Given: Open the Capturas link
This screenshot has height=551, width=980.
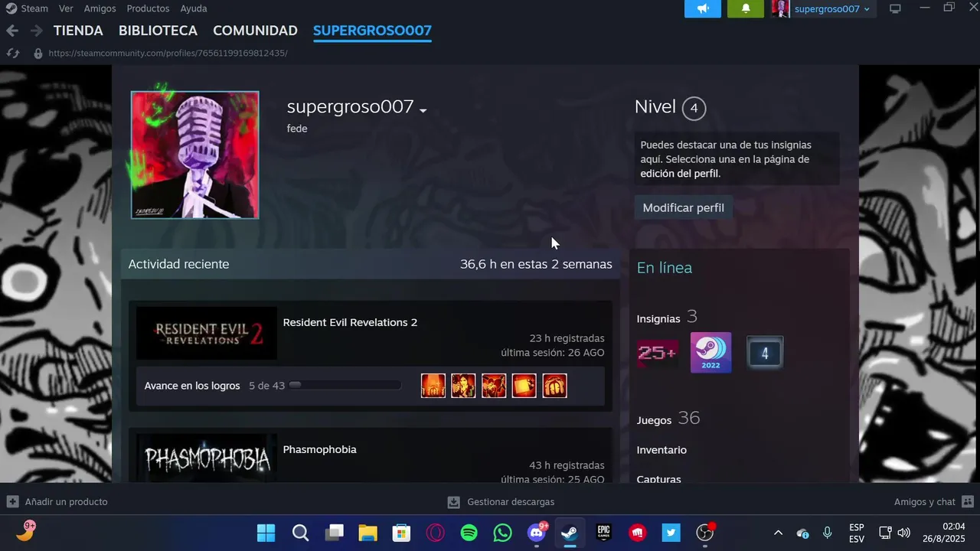Looking at the screenshot, I should (x=658, y=479).
